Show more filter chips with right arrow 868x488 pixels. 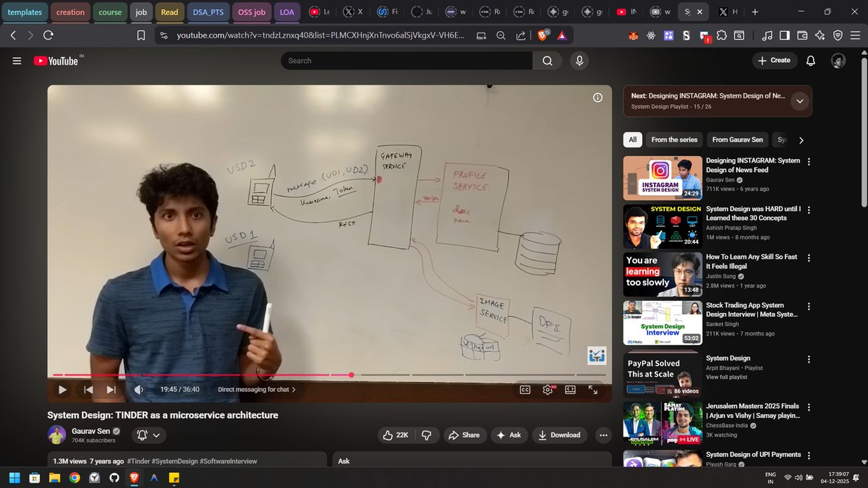[801, 140]
